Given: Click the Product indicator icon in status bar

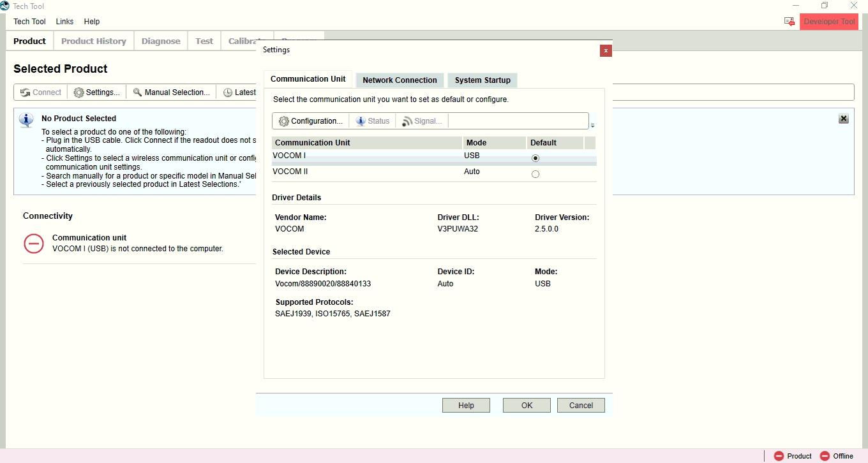Looking at the screenshot, I should coord(779,456).
